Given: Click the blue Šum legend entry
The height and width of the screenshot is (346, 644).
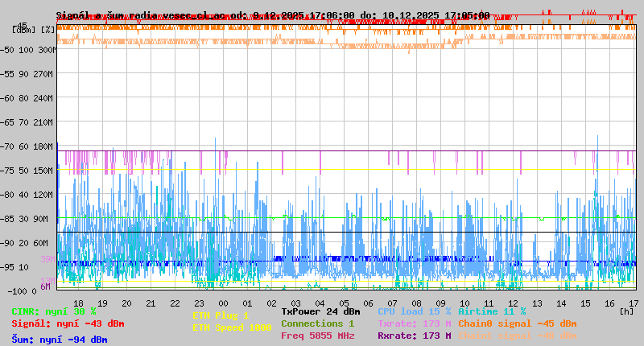Looking at the screenshot, I should pos(60,340).
